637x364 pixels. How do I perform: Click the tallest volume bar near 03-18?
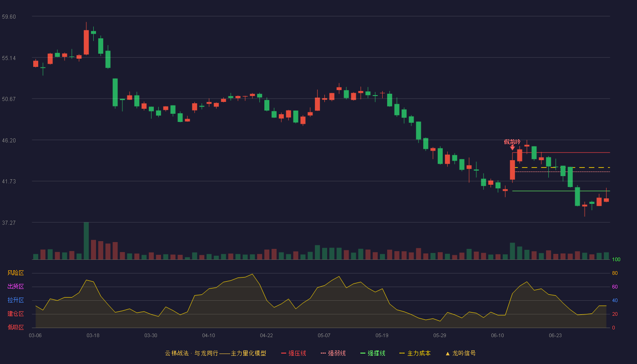tap(86, 241)
